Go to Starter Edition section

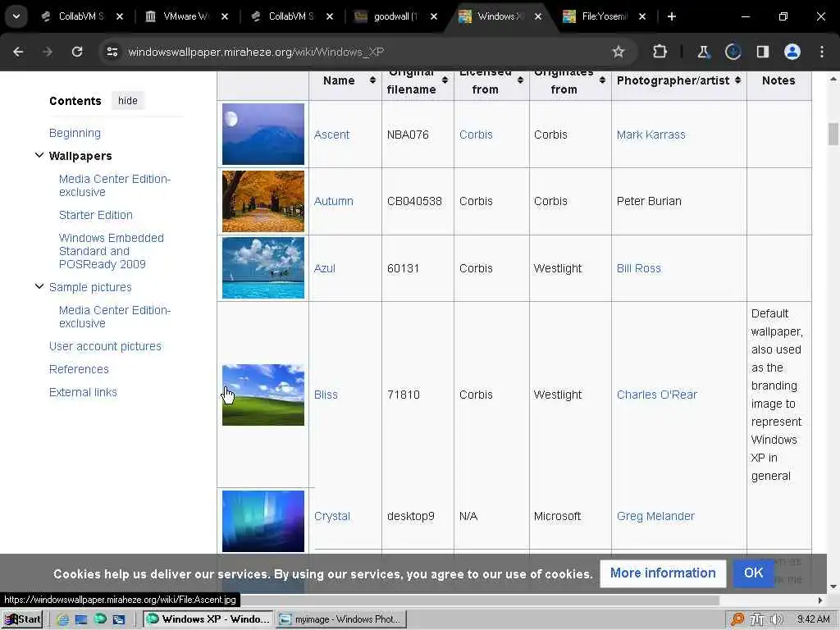(x=95, y=215)
